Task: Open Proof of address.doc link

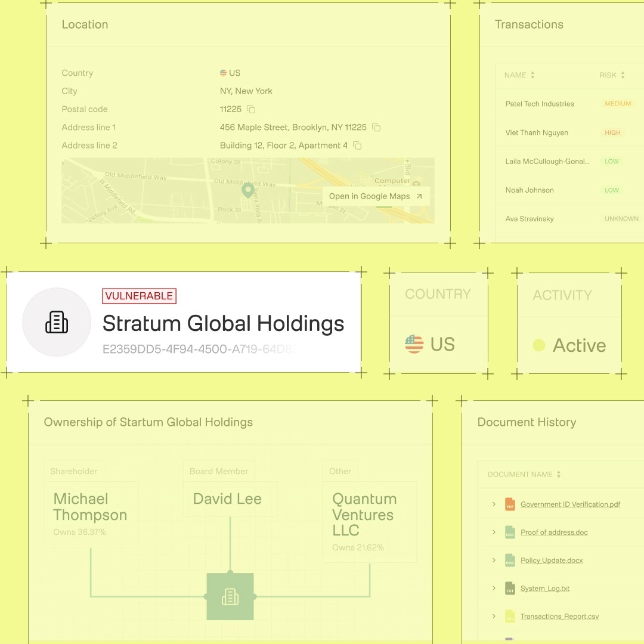Action: pos(554,532)
